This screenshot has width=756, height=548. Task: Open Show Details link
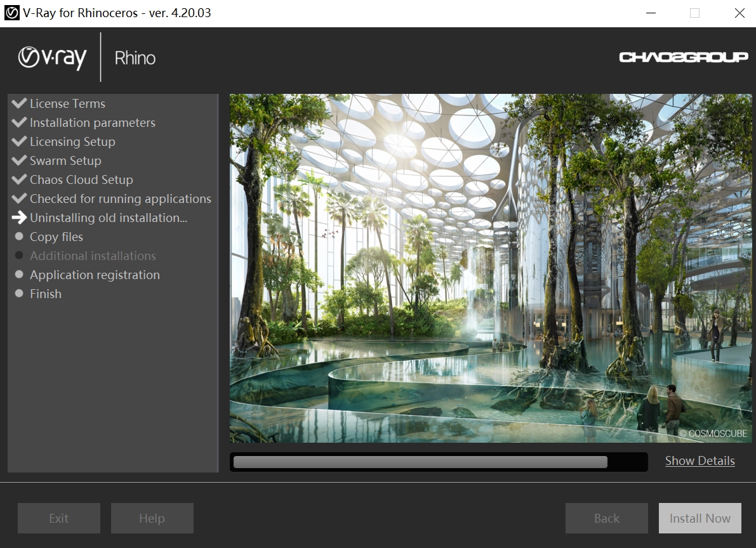coord(700,460)
